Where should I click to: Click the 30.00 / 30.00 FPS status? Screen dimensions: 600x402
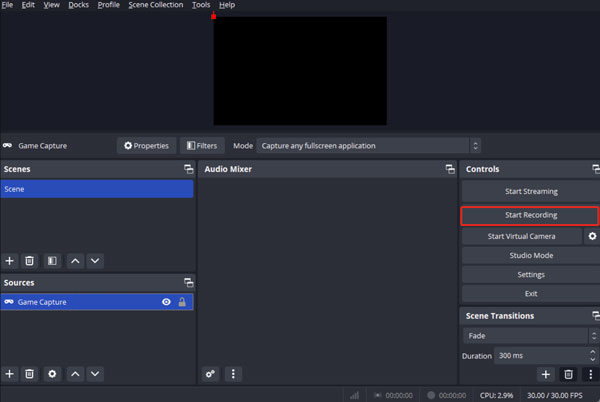(555, 395)
